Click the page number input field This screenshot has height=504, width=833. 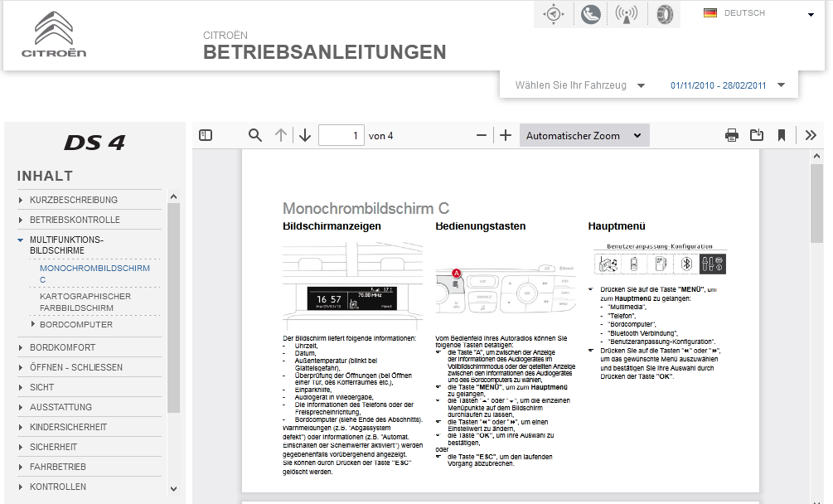341,135
